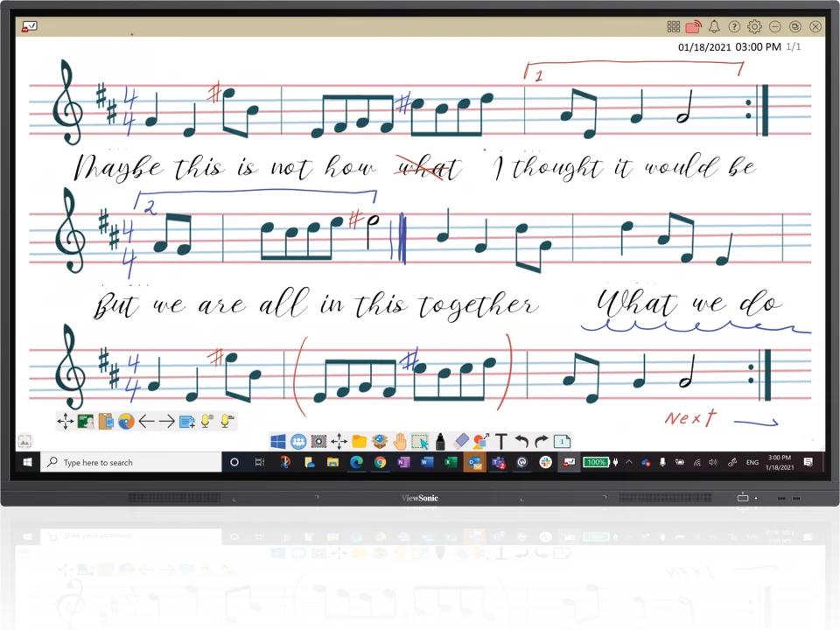
Task: Show hidden system tray icons
Action: [x=628, y=462]
